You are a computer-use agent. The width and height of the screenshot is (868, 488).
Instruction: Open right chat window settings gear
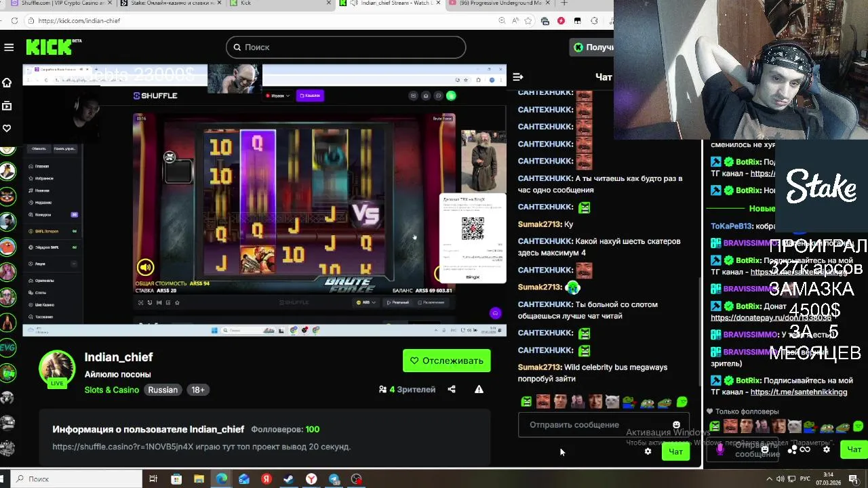point(826,449)
